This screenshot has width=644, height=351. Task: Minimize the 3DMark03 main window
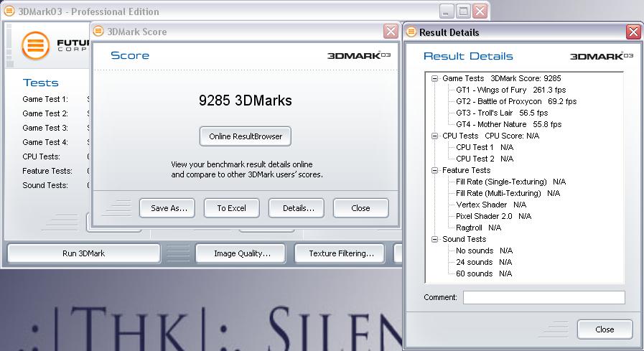(447, 11)
